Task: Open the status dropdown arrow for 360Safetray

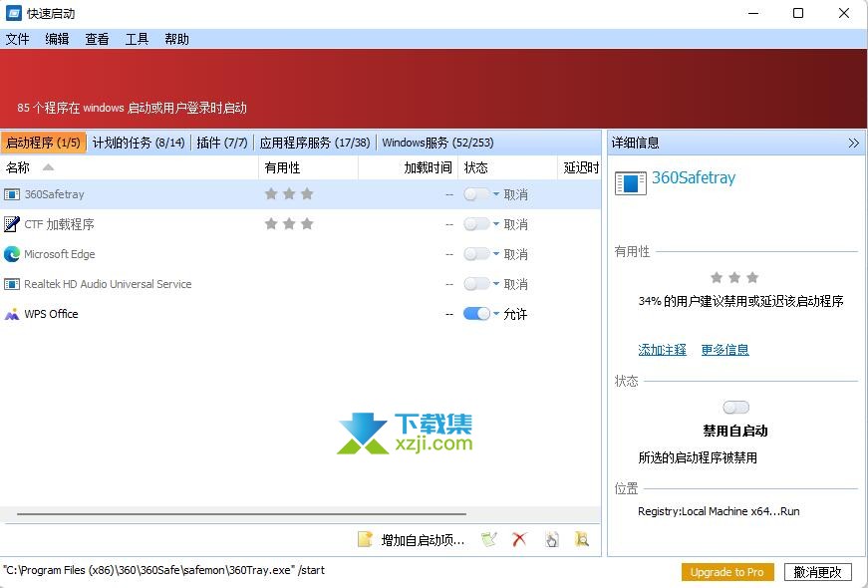Action: tap(496, 194)
